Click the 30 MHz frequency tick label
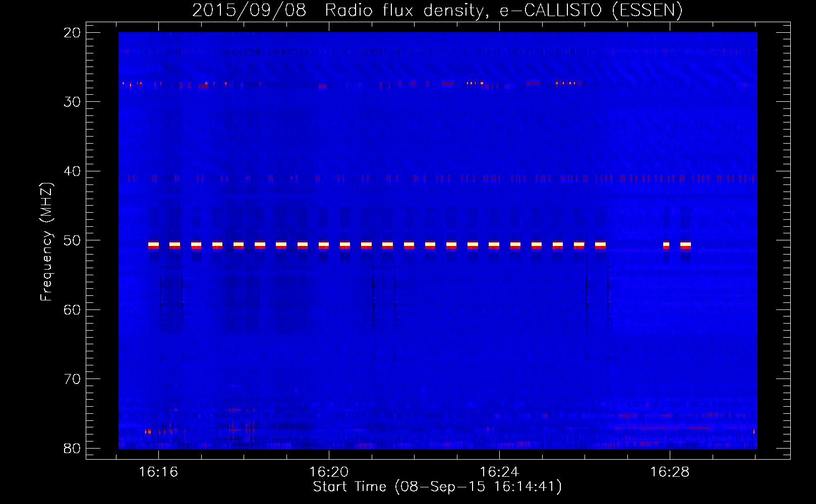 click(72, 102)
